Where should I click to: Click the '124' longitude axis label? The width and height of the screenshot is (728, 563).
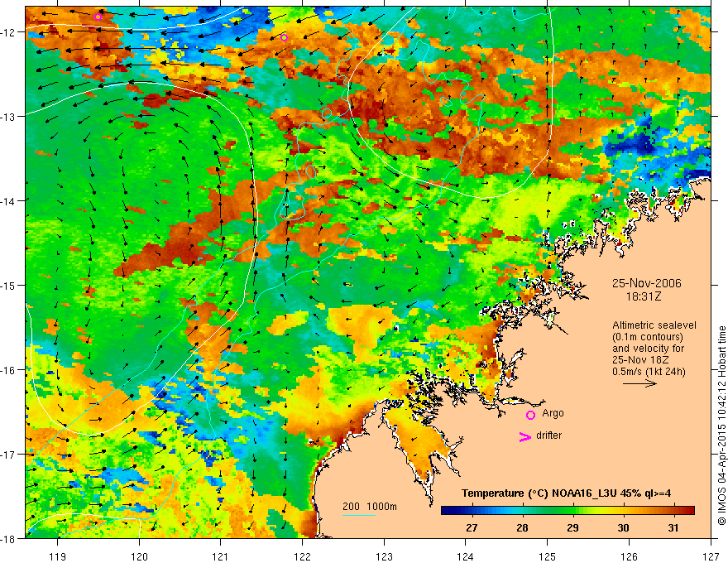coord(466,556)
